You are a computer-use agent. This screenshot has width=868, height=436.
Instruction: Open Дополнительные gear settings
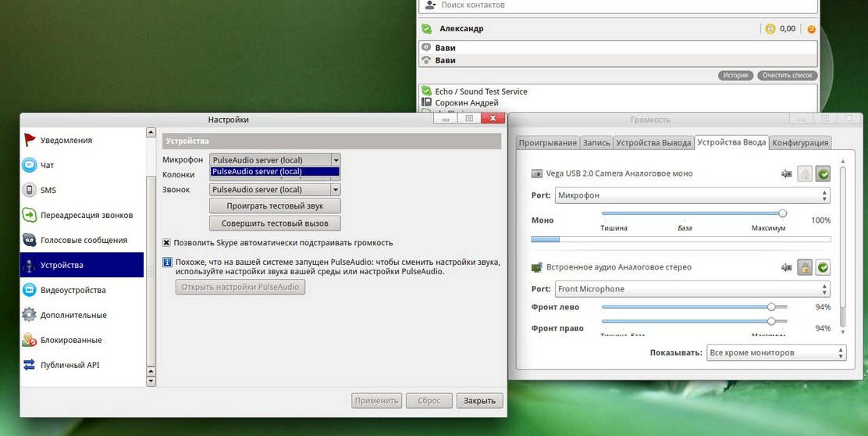tap(82, 315)
